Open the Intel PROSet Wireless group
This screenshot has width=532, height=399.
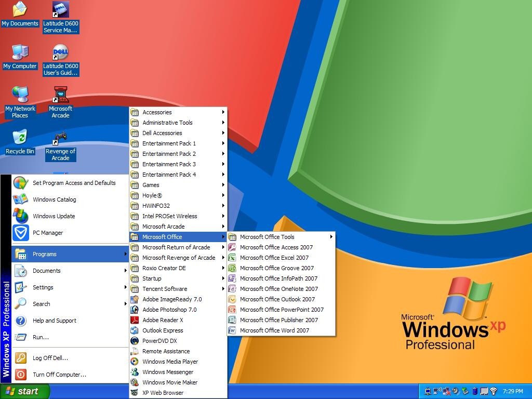(178, 216)
